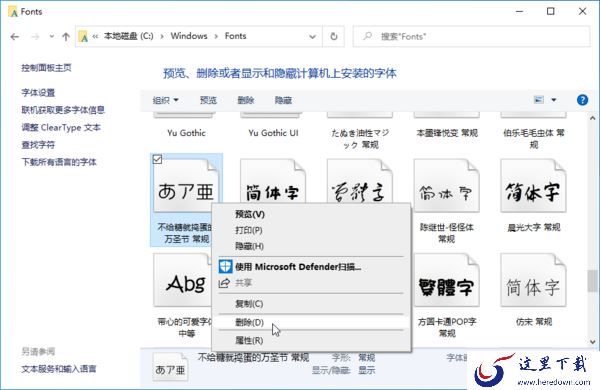Click the Yu Gothic UI font label
This screenshot has width=600, height=390.
[273, 133]
